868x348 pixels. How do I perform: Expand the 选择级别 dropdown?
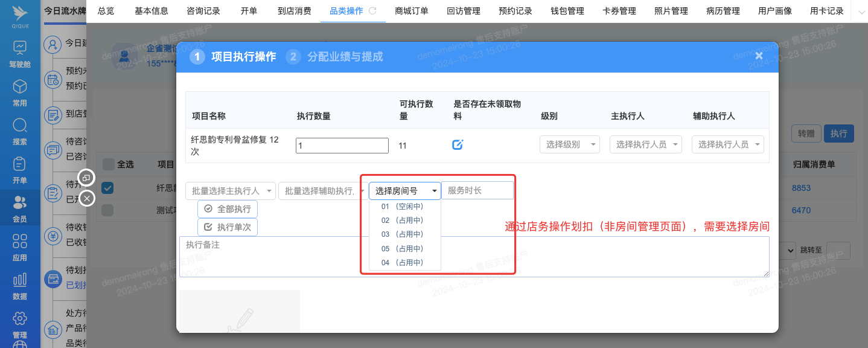[570, 144]
